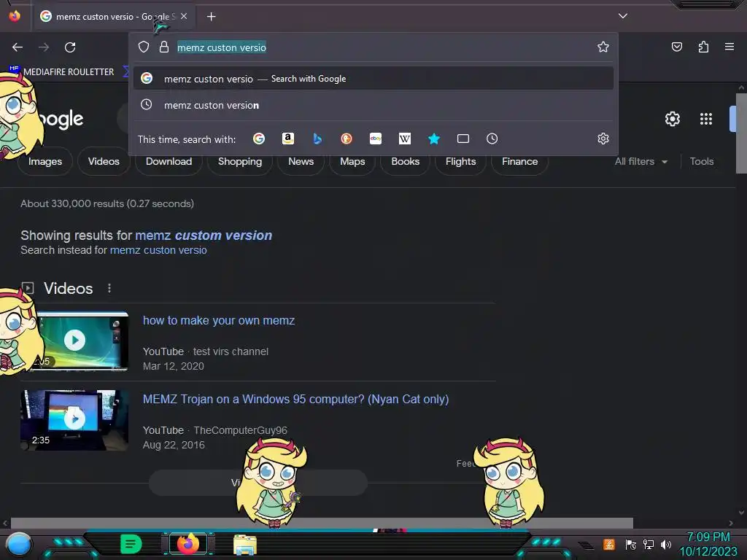
Task: Play the 'how to make your own memz' thumbnail
Action: pyautogui.click(x=75, y=341)
